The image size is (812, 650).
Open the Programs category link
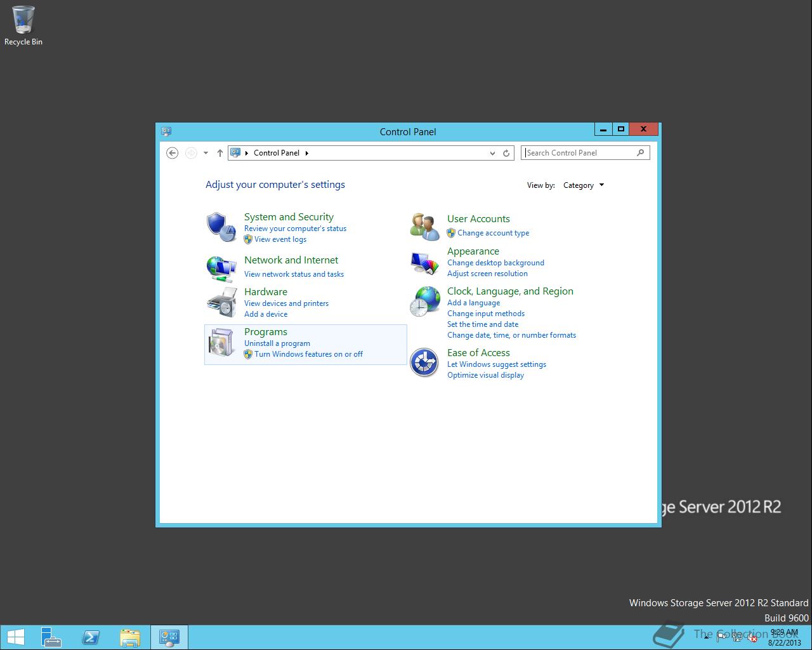266,332
